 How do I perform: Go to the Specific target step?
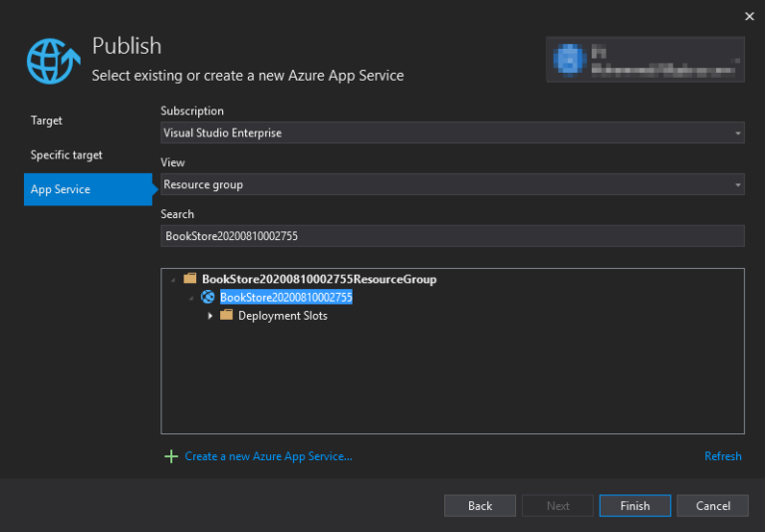click(x=67, y=155)
